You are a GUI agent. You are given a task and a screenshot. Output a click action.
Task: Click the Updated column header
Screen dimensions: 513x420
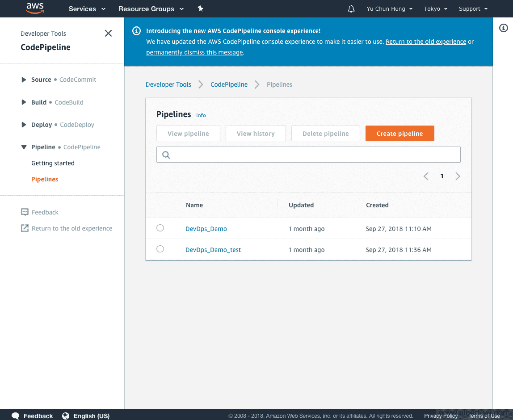point(301,205)
